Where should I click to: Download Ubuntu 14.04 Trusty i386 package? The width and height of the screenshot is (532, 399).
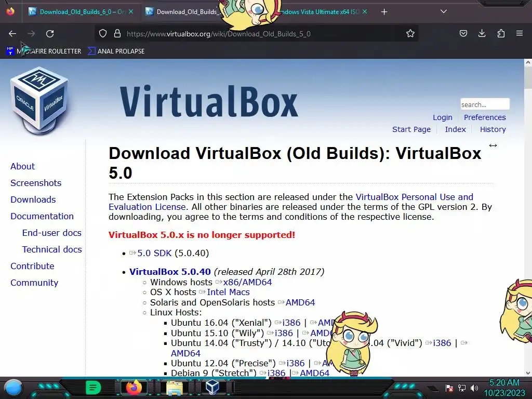(x=442, y=343)
